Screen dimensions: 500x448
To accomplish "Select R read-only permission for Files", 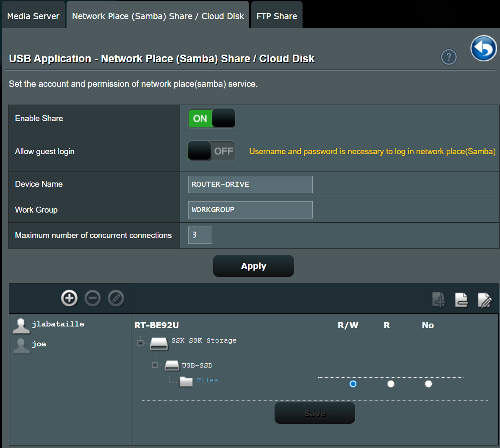I will [x=391, y=384].
